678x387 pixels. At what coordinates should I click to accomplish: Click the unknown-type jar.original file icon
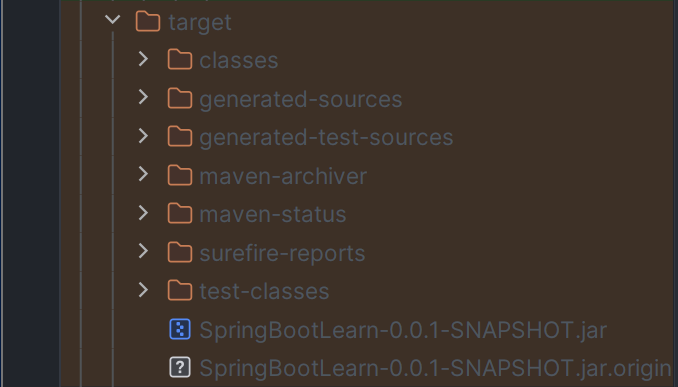pos(180,367)
